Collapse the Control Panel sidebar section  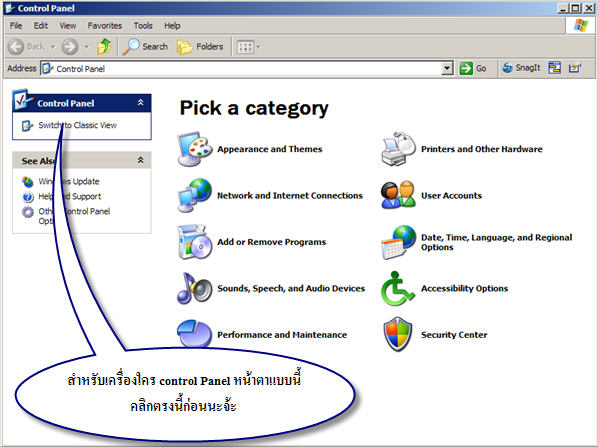point(140,103)
